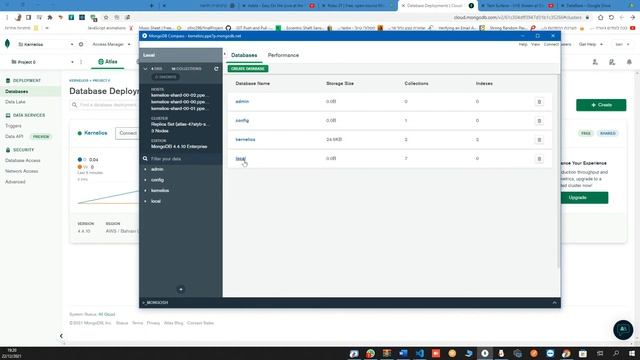Expand the kernelios database in sidebar

[145, 190]
